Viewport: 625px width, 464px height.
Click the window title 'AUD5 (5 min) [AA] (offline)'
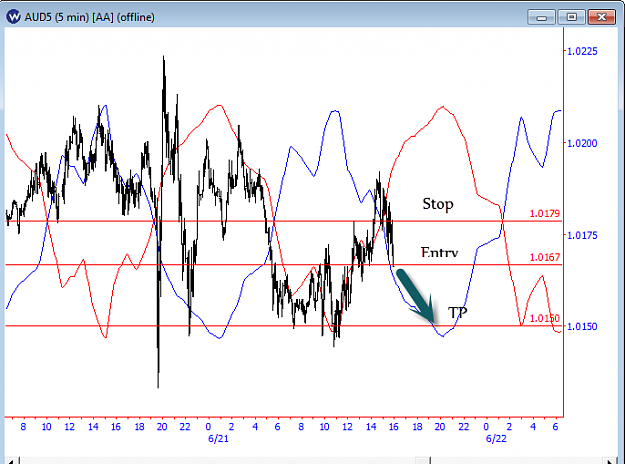pyautogui.click(x=89, y=17)
